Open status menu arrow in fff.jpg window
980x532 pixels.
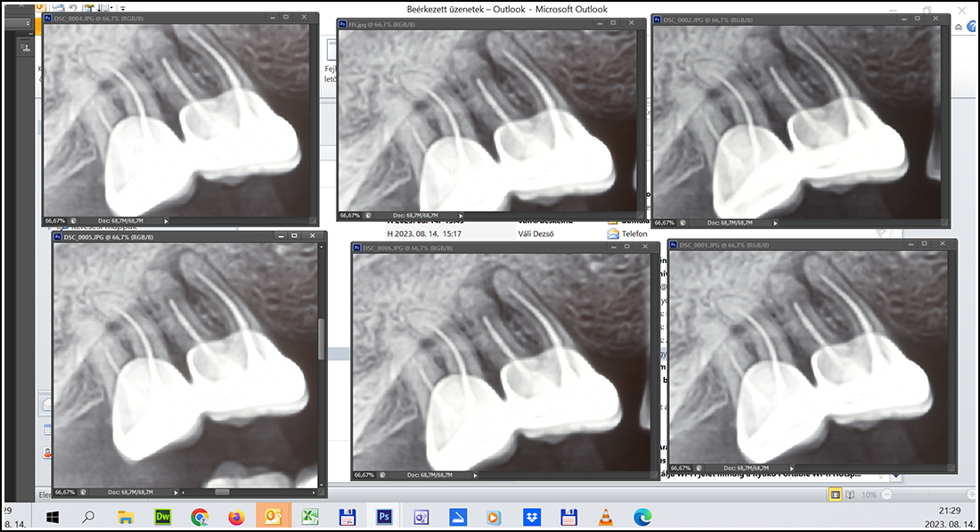tap(461, 215)
